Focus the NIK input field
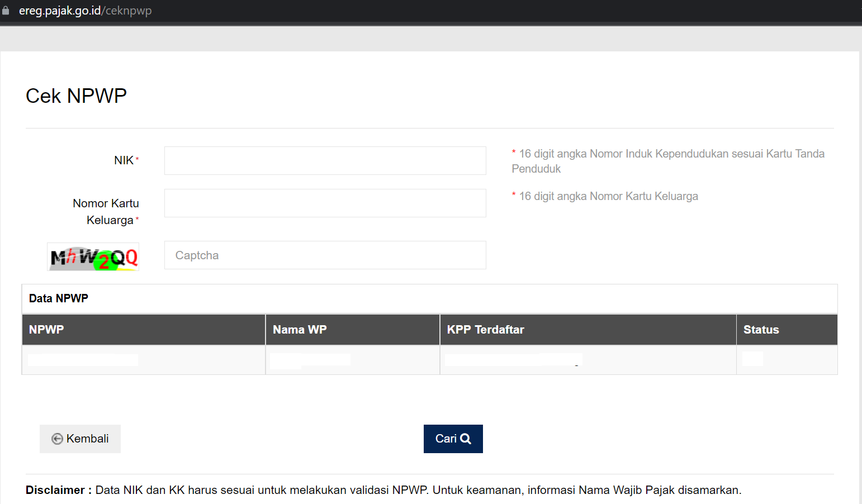The image size is (862, 504). [325, 161]
